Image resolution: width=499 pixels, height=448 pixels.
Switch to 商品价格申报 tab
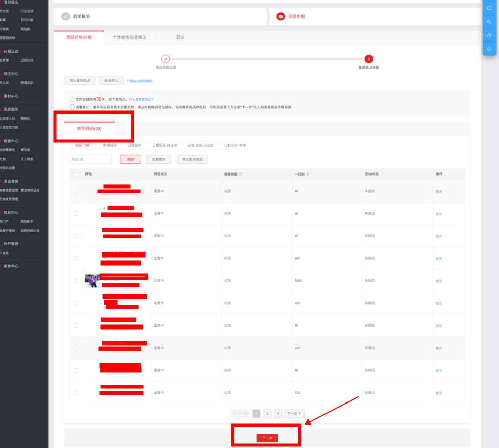[x=79, y=37]
